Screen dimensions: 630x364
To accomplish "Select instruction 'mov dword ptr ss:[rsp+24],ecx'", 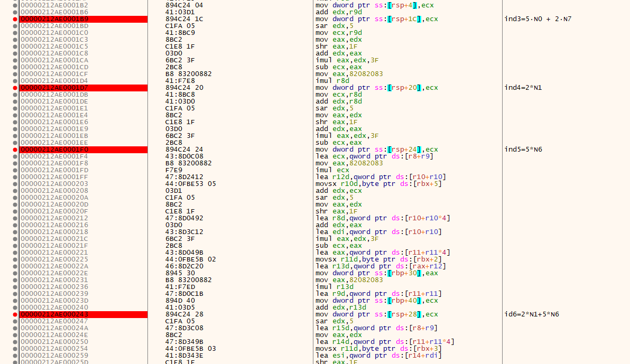I will click(x=376, y=150).
